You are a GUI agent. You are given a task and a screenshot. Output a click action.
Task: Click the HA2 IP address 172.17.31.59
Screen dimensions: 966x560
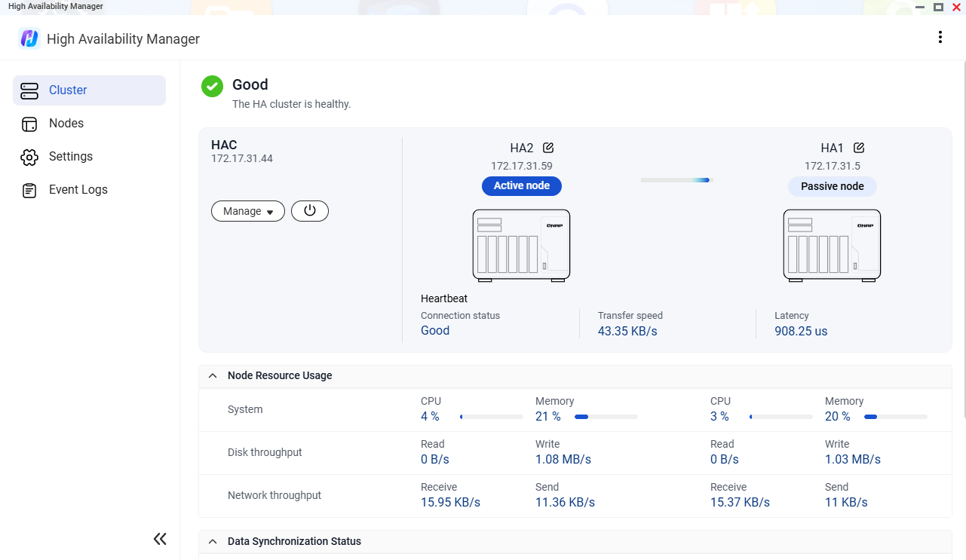click(522, 166)
